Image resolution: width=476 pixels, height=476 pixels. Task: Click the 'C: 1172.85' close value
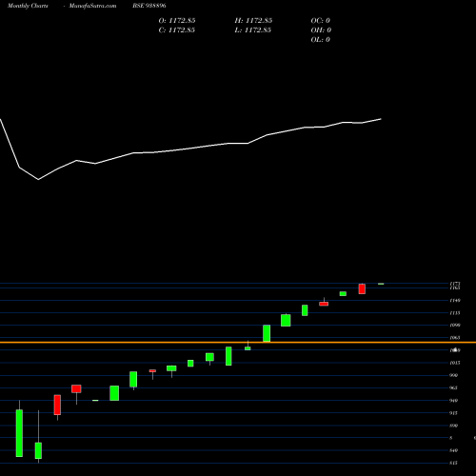pyautogui.click(x=177, y=30)
